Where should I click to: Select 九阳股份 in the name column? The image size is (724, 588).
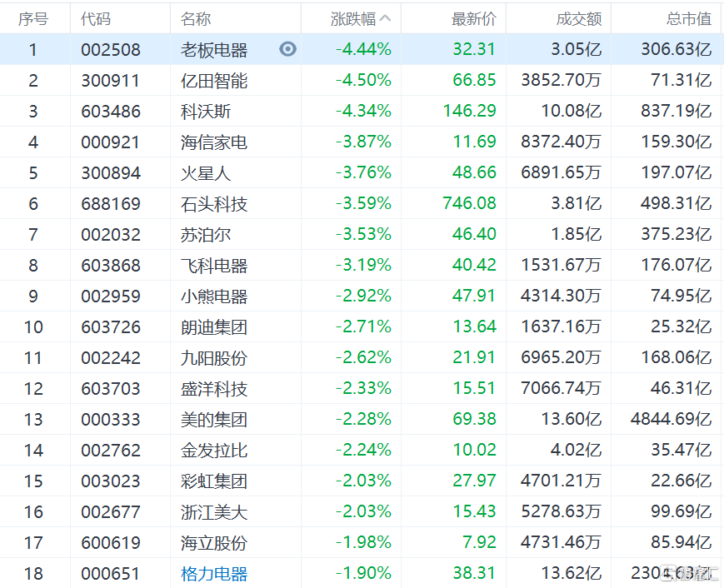tap(214, 357)
